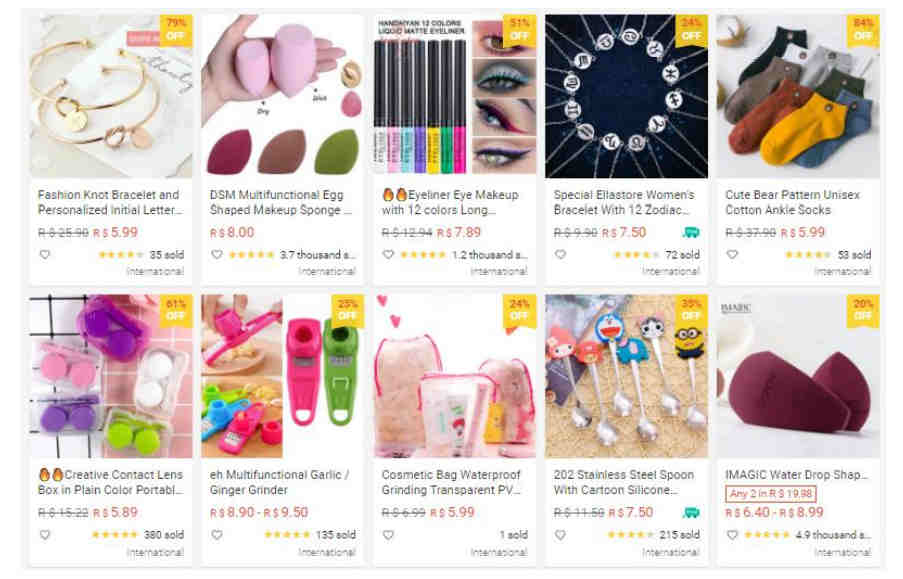
Task: Favorite the Garlic Ginger Grinder via heart
Action: point(217,535)
